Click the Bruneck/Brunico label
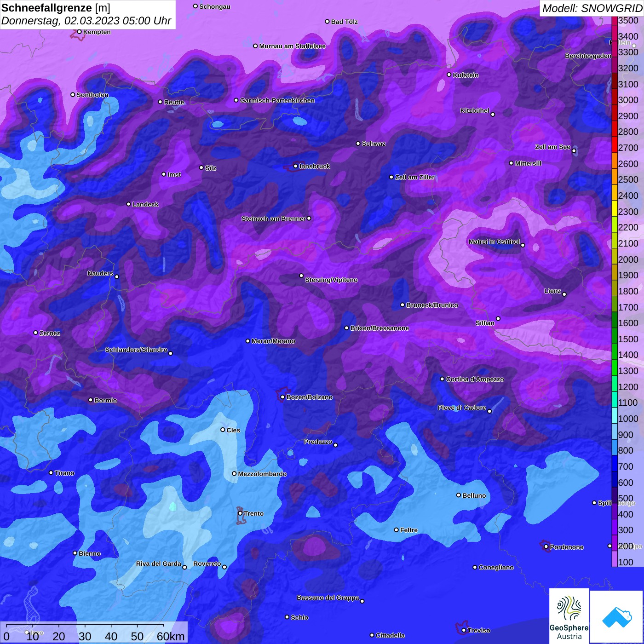The width and height of the screenshot is (644, 644). (x=432, y=305)
